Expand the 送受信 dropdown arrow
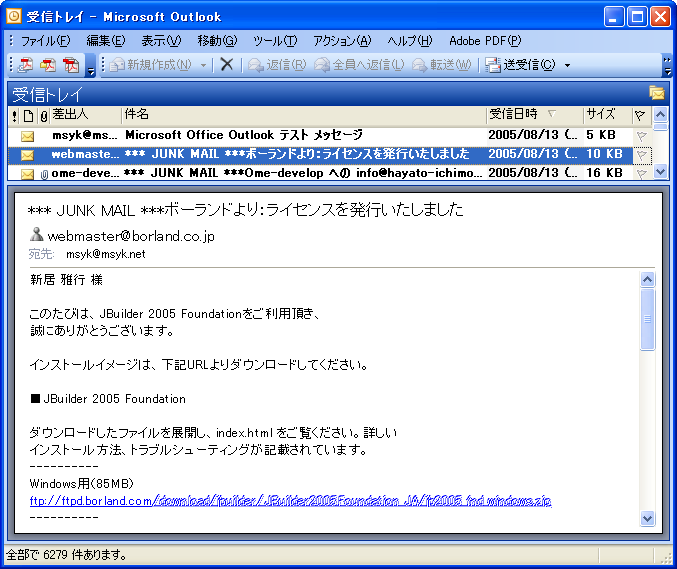This screenshot has width=677, height=569. pos(567,65)
